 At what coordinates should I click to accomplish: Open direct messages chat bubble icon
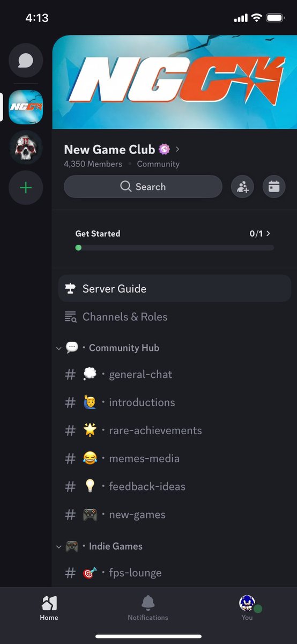[x=26, y=60]
